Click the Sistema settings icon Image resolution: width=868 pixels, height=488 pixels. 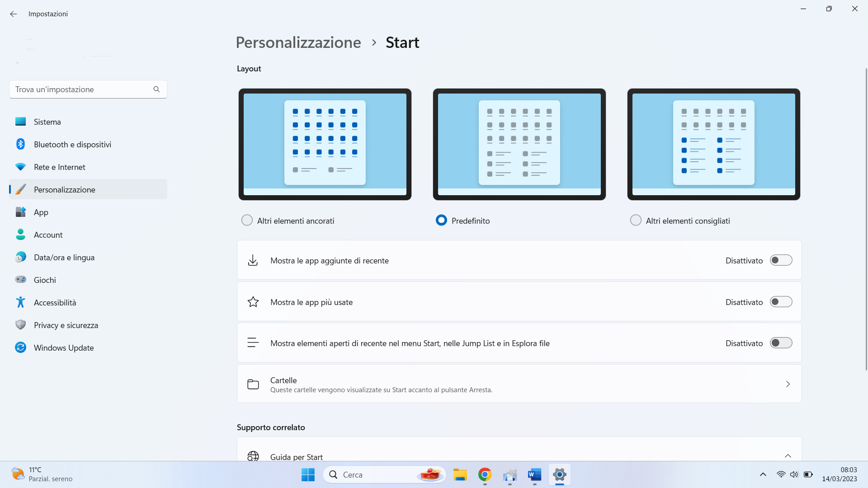(21, 122)
